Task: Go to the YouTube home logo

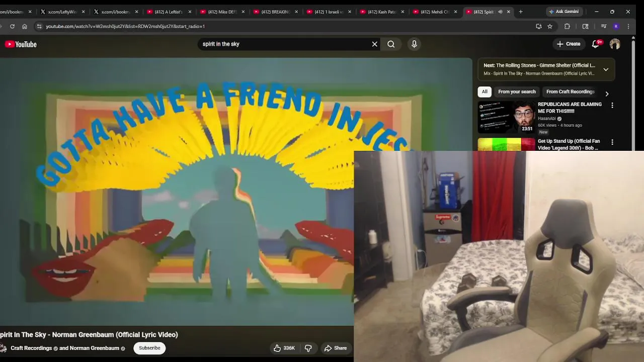Action: tap(21, 44)
